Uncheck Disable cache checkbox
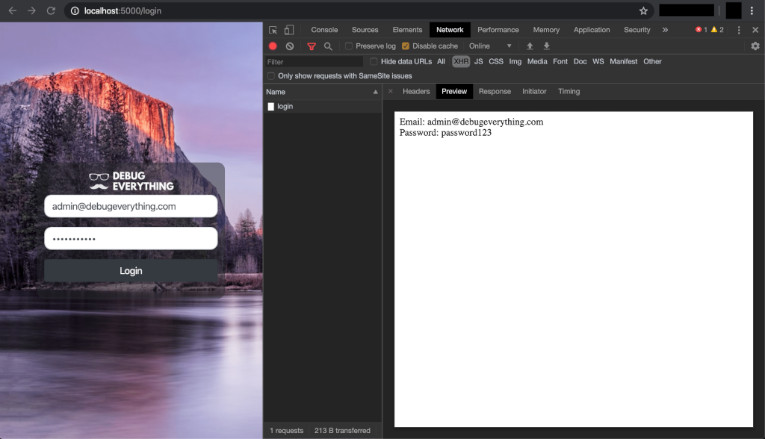 [x=405, y=46]
